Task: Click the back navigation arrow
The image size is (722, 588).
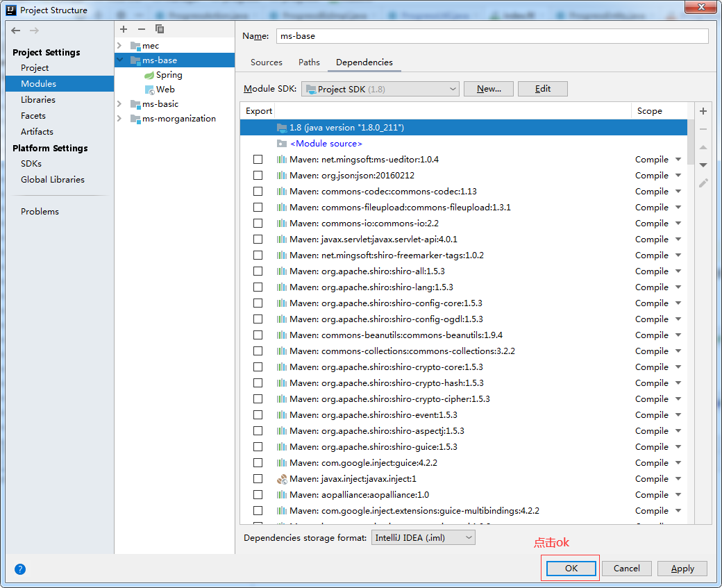Action: pos(16,31)
